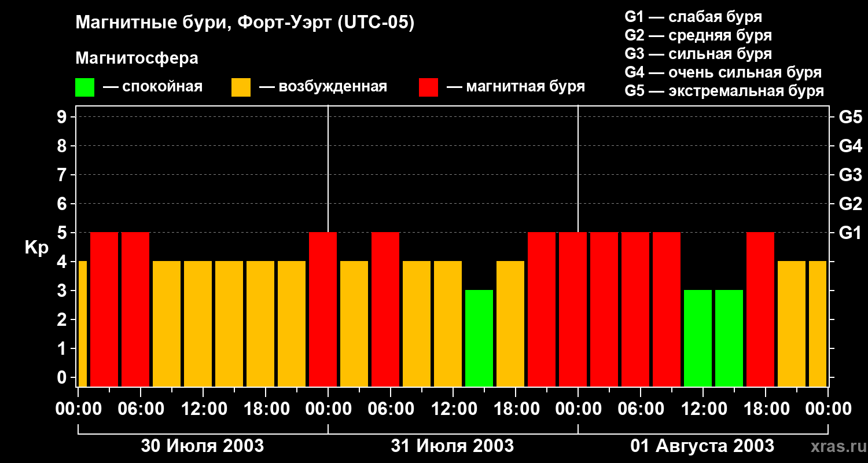868x463 pixels.
Task: Click Kp value 5 on the left axis
Action: 62,233
